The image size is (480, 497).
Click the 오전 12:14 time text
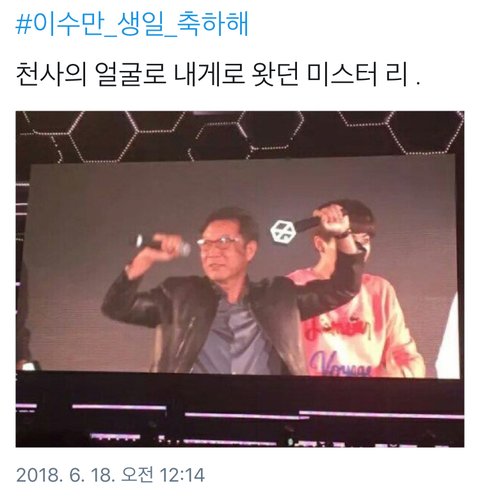click(x=163, y=475)
